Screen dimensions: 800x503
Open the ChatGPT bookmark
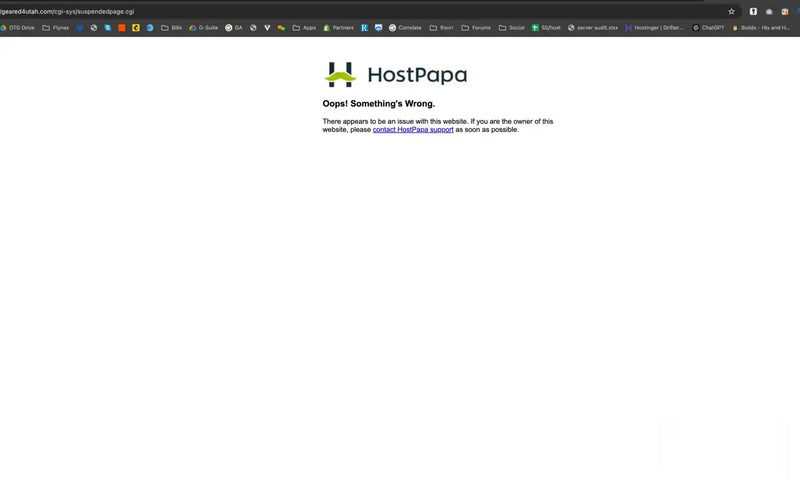(708, 28)
